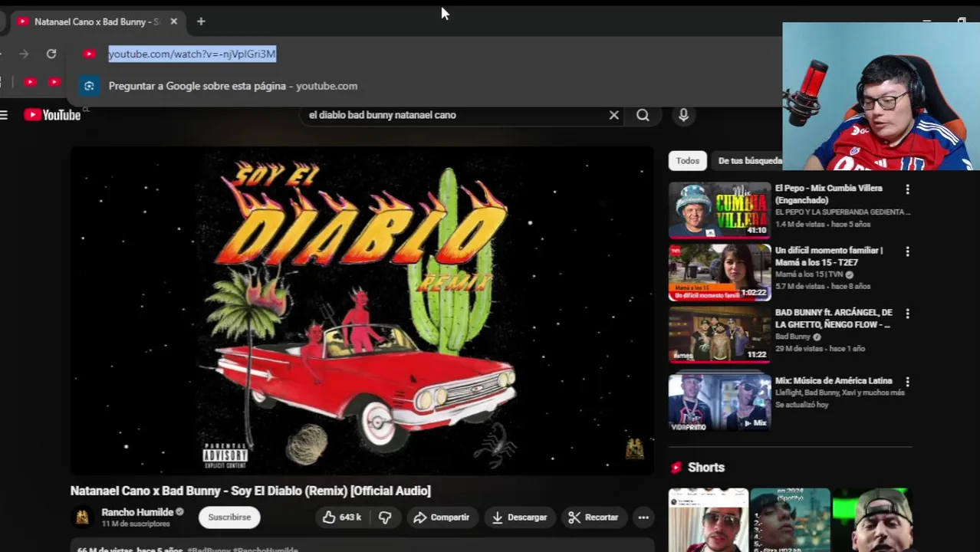This screenshot has height=552, width=980.
Task: Click 'Mamá a los 15 | TVN' channel name
Action: tap(809, 274)
